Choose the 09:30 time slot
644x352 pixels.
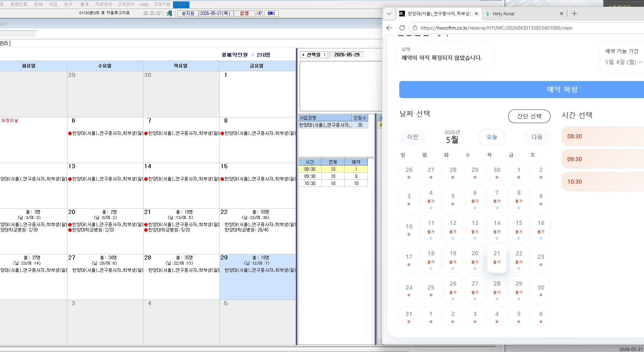coord(603,159)
